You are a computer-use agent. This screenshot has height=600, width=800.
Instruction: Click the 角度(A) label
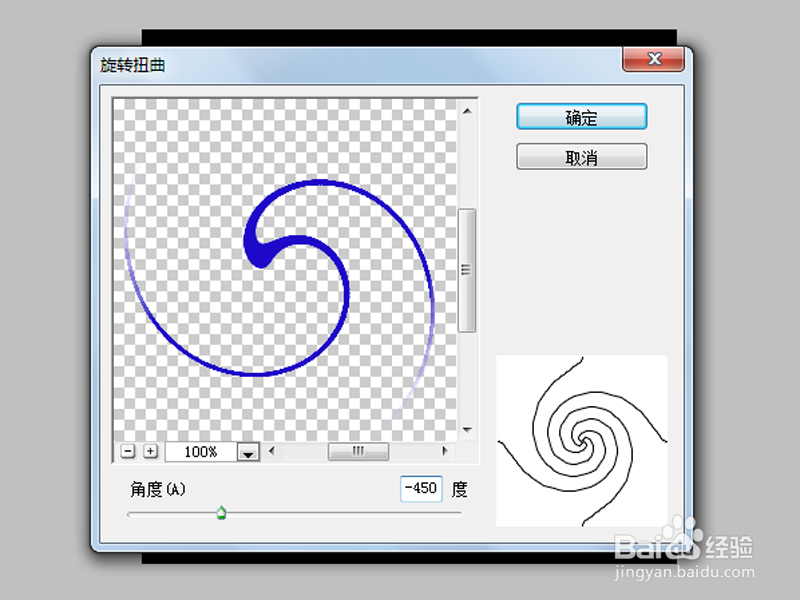tap(158, 489)
